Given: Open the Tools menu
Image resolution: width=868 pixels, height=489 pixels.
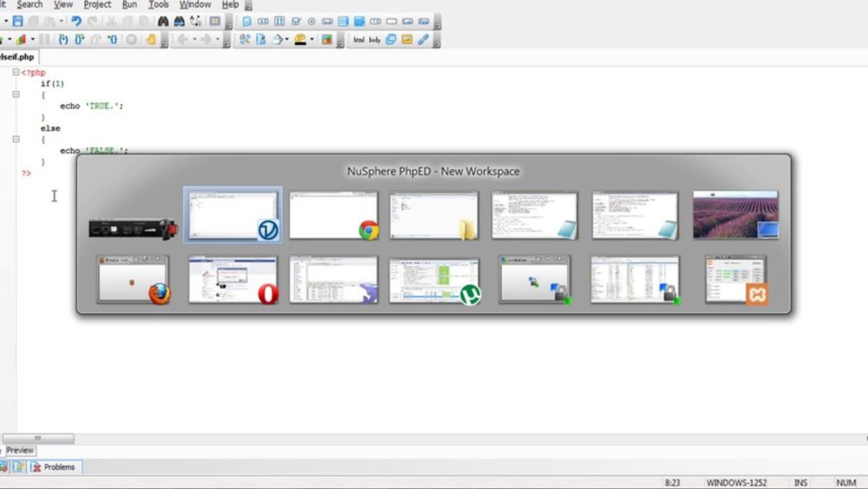Looking at the screenshot, I should 158,5.
